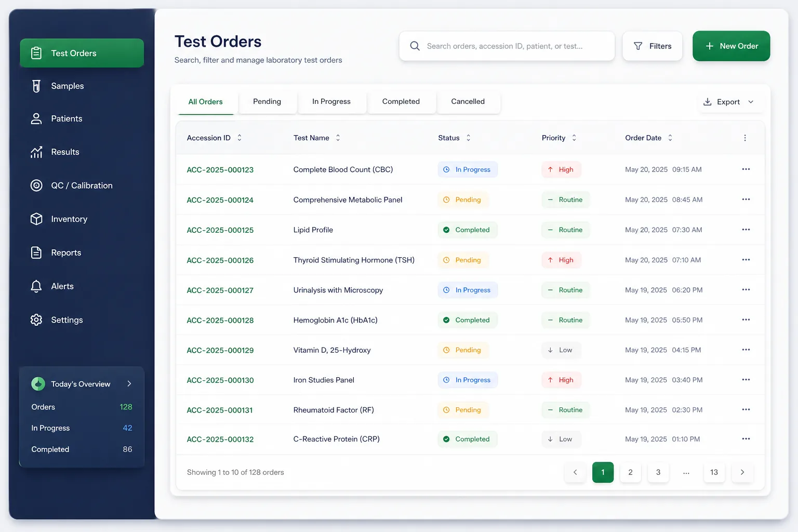Open order ACC-2025-000124 link
The image size is (798, 532).
pos(220,200)
